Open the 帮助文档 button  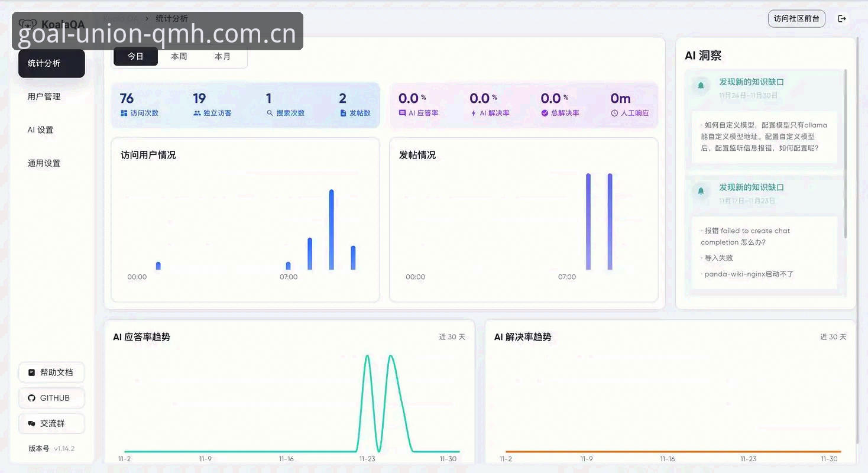pyautogui.click(x=51, y=372)
